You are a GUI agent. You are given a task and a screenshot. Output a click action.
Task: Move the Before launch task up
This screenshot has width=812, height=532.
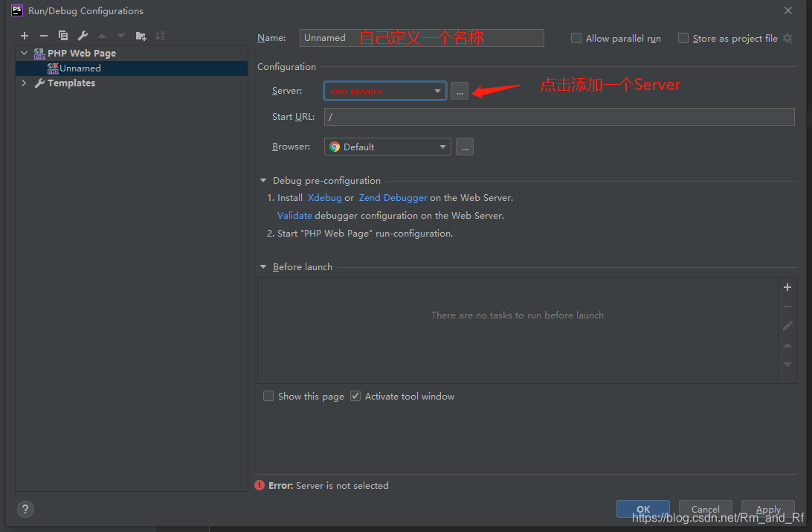click(787, 345)
